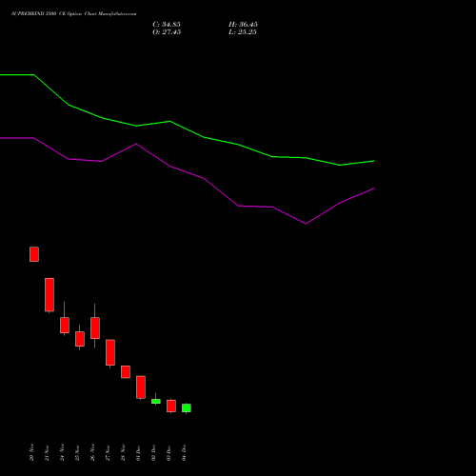Click the green candlestick for 04 Dec
Image resolution: width=476 pixels, height=476 pixels.
pos(187,408)
